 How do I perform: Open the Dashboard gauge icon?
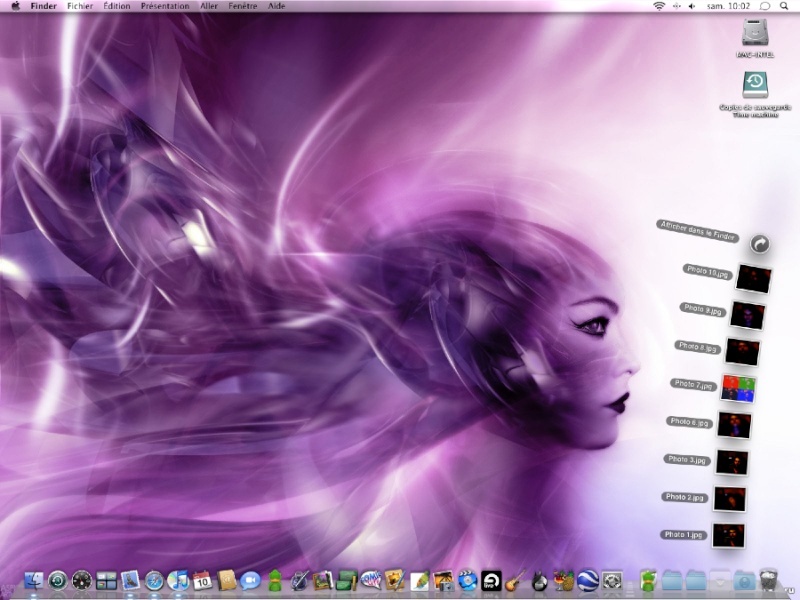[82, 581]
